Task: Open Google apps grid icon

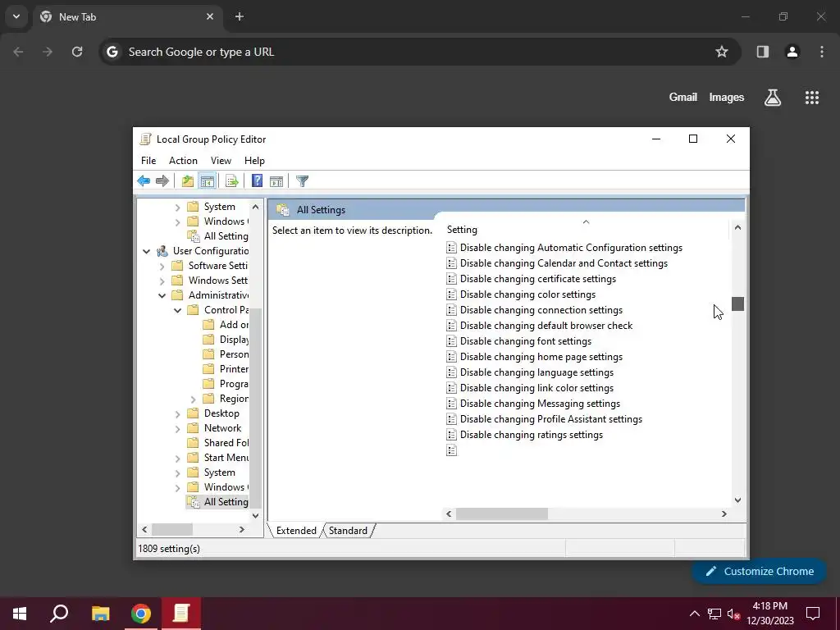Action: (811, 98)
